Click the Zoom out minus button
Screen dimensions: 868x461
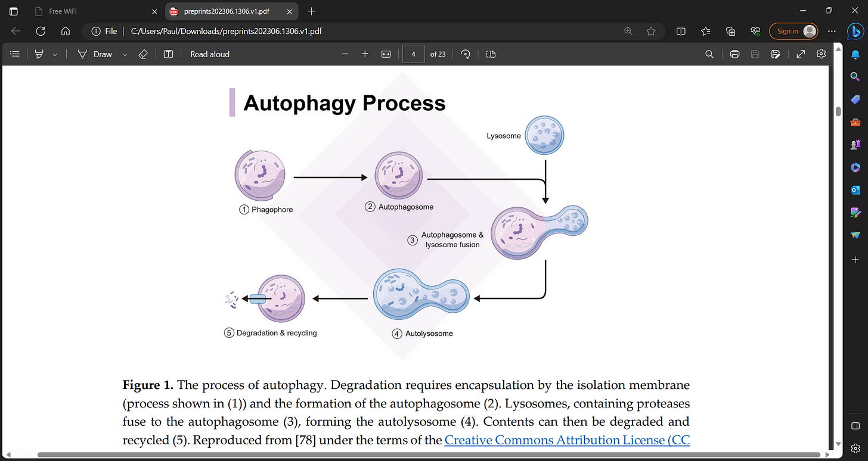pos(345,54)
